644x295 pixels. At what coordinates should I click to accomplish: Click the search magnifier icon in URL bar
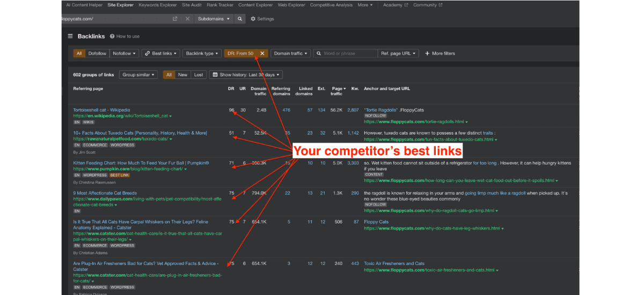[x=240, y=19]
